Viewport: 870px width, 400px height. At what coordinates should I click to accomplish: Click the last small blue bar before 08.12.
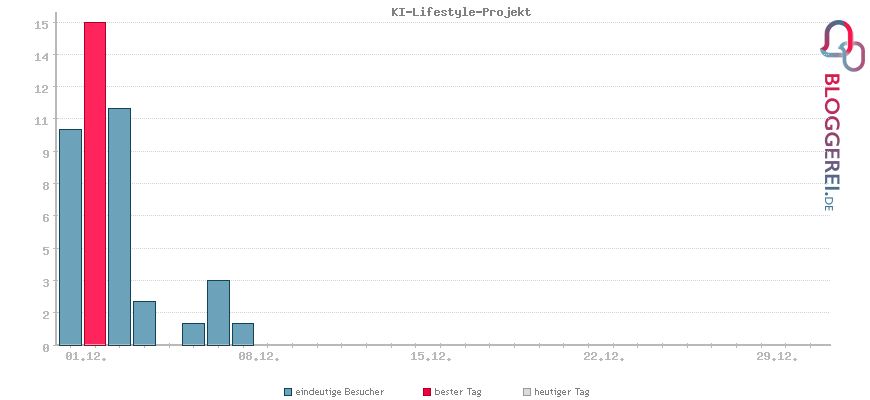click(x=242, y=334)
